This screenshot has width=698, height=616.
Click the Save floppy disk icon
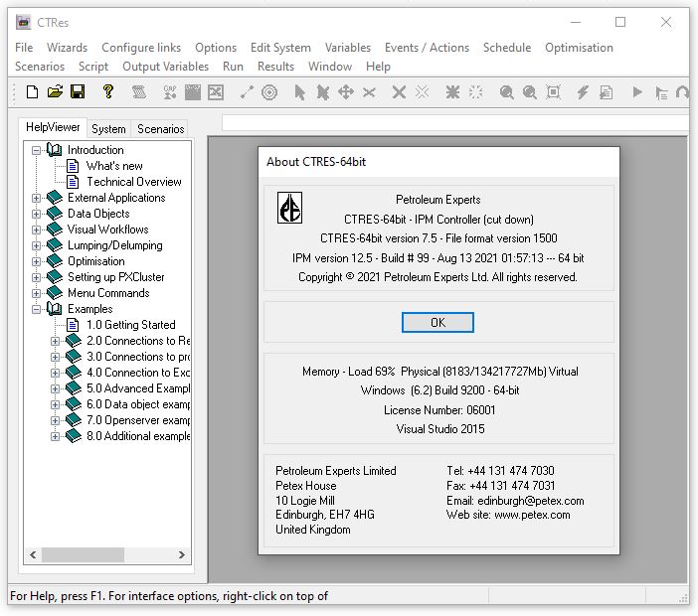click(78, 92)
